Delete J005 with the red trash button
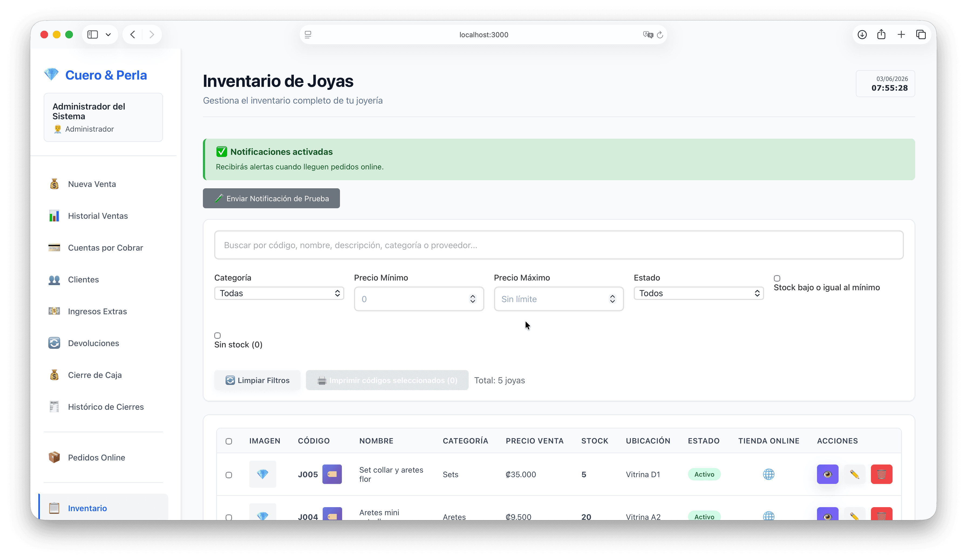Viewport: 967px width, 560px height. pos(881,474)
